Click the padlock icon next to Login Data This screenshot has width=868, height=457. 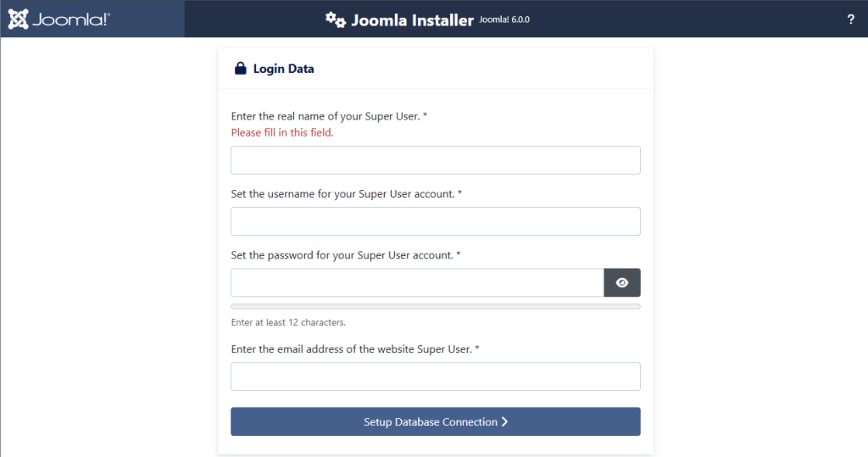(240, 69)
